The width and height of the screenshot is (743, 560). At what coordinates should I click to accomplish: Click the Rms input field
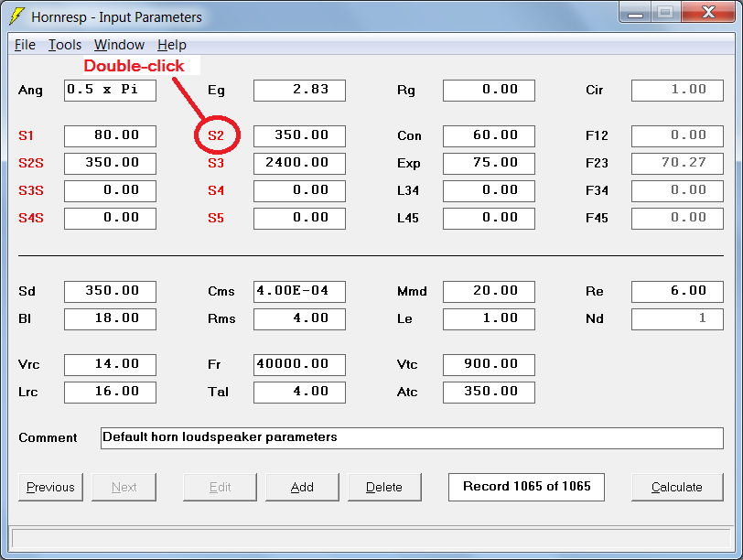[299, 318]
